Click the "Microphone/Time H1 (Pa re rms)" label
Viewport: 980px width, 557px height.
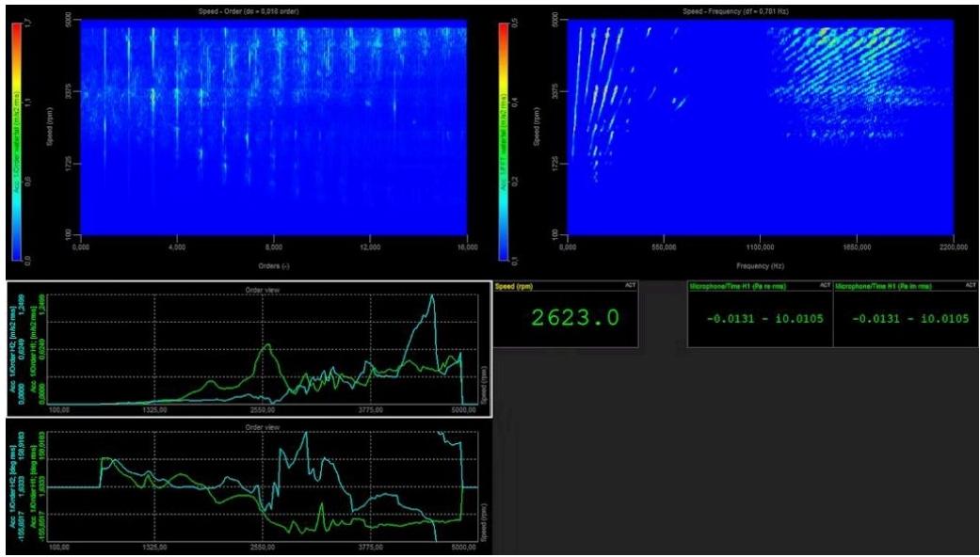(x=737, y=287)
